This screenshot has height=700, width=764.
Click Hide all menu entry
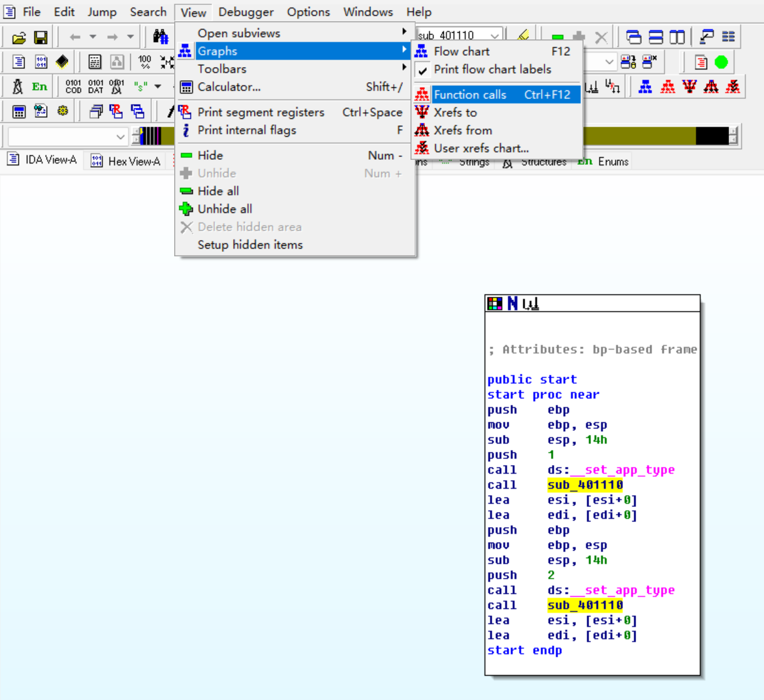coord(295,191)
